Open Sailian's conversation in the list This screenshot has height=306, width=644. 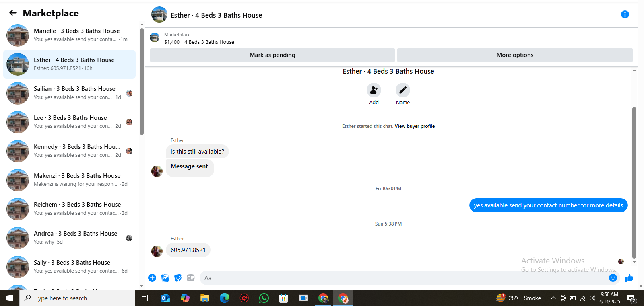[69, 93]
